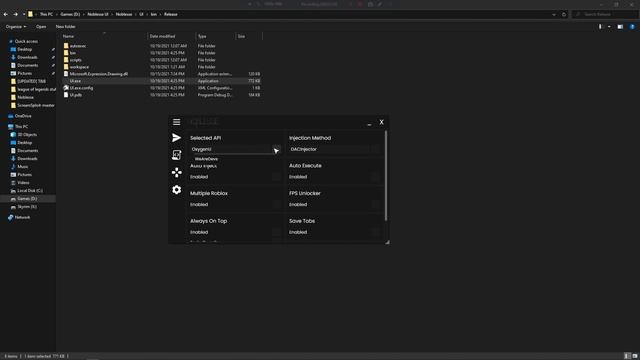Open the Organize menu
This screenshot has height=360, width=640.
click(16, 27)
